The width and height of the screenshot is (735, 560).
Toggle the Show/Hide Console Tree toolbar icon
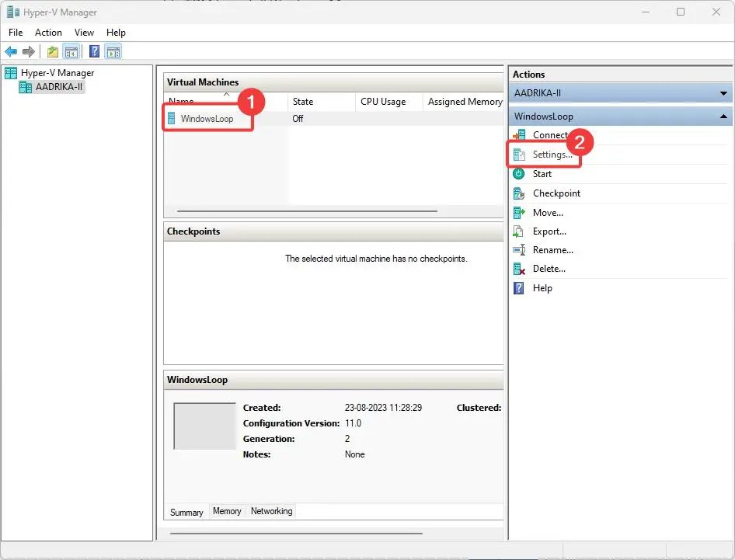click(x=71, y=51)
